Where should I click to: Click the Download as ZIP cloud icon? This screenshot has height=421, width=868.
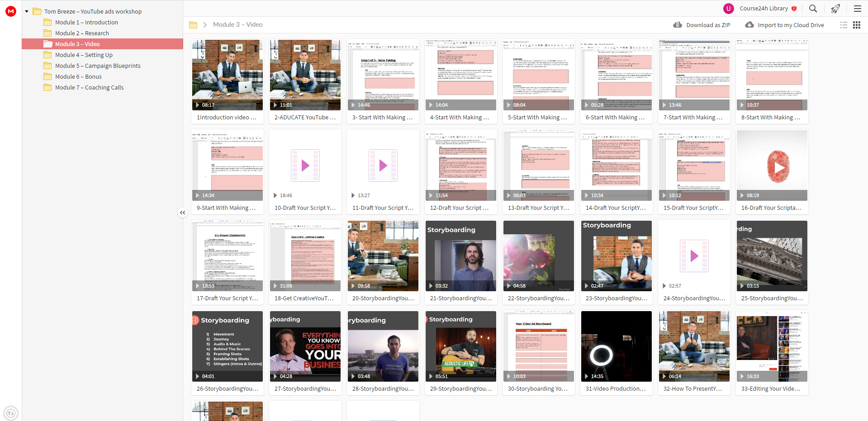pyautogui.click(x=678, y=25)
